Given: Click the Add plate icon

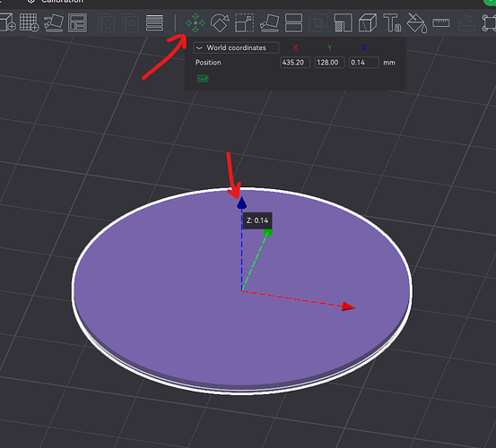Looking at the screenshot, I should click(x=29, y=22).
